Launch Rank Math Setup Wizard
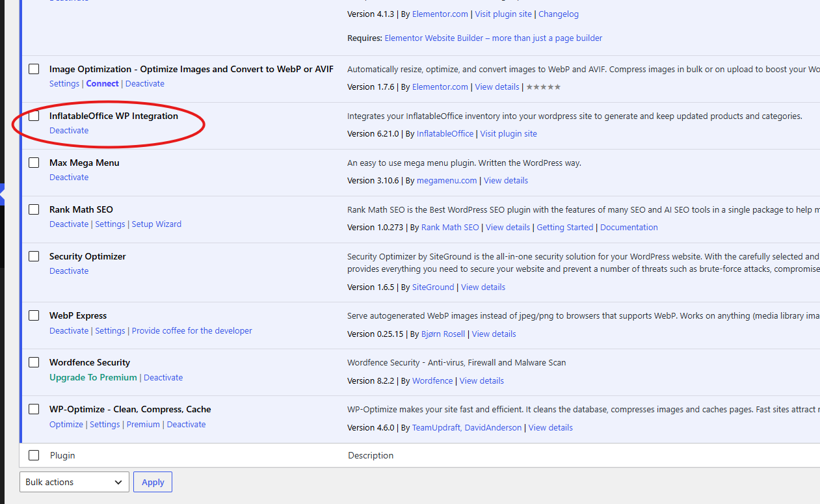This screenshot has height=504, width=820. click(x=157, y=224)
